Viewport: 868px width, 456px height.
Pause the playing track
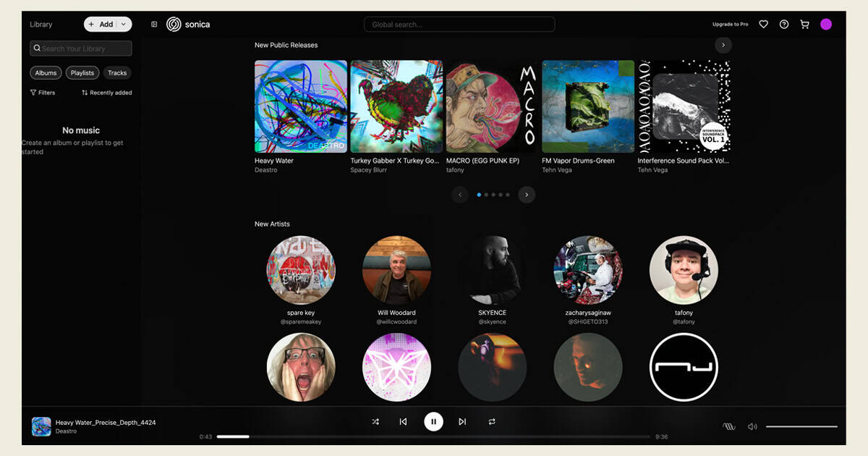click(x=433, y=421)
